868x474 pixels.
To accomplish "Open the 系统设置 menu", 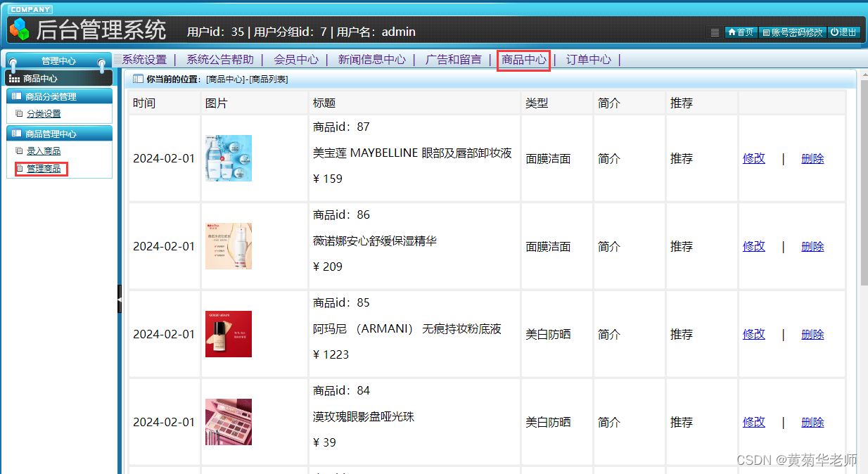I will pyautogui.click(x=144, y=60).
